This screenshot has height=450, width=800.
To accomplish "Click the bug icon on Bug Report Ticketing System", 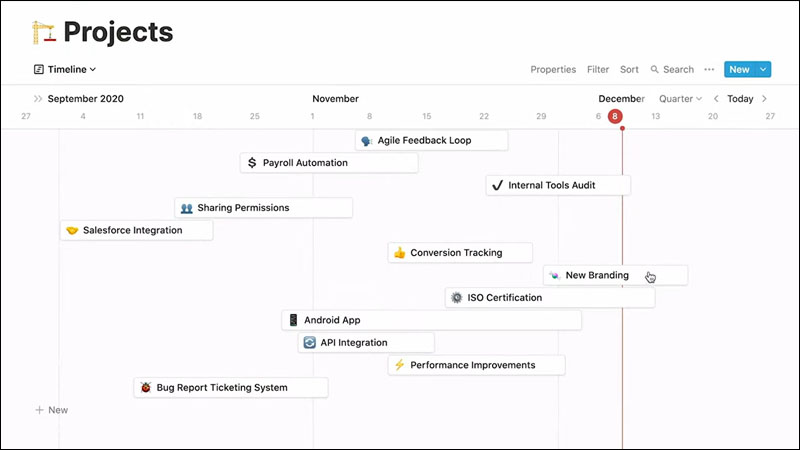I will [146, 387].
